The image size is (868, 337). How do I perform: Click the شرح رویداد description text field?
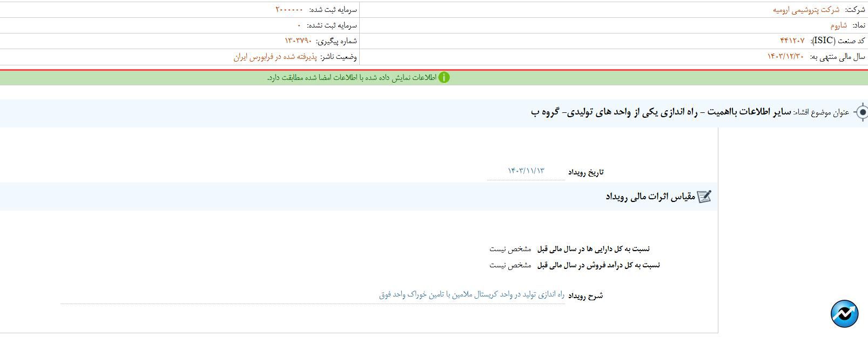(313, 295)
